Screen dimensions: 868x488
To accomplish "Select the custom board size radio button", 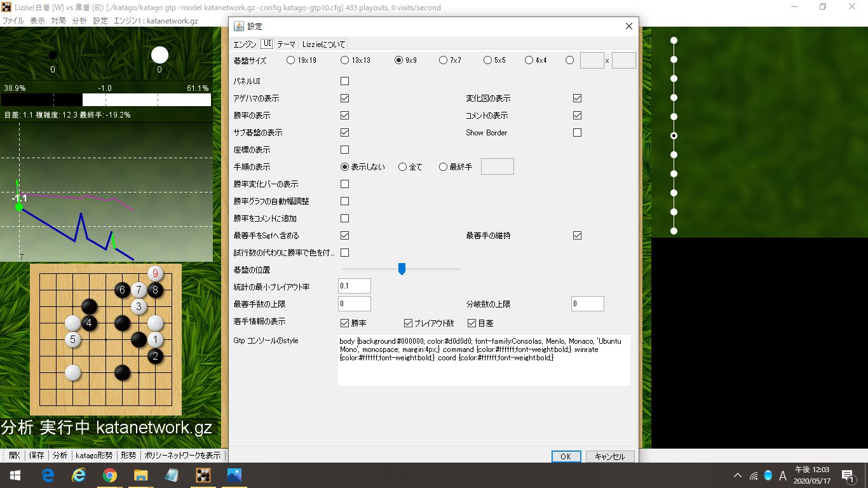I will coord(569,60).
